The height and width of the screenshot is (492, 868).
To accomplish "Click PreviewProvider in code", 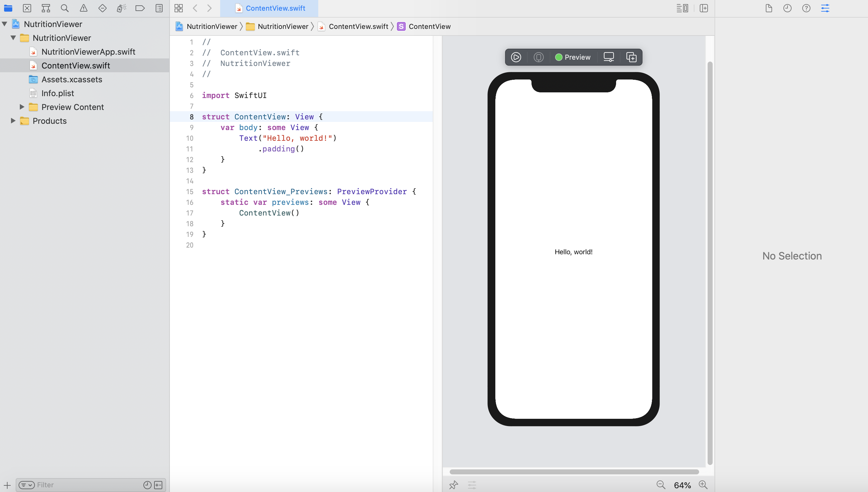I will click(372, 192).
